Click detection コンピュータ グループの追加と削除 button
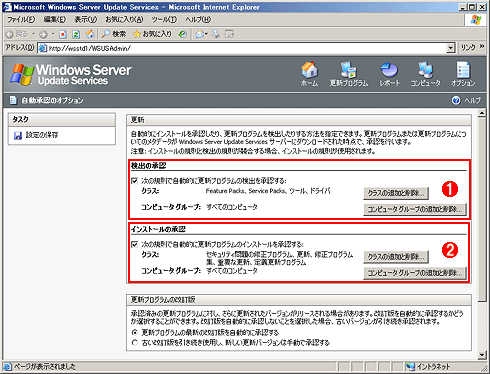The width and height of the screenshot is (490, 374). pos(415,209)
